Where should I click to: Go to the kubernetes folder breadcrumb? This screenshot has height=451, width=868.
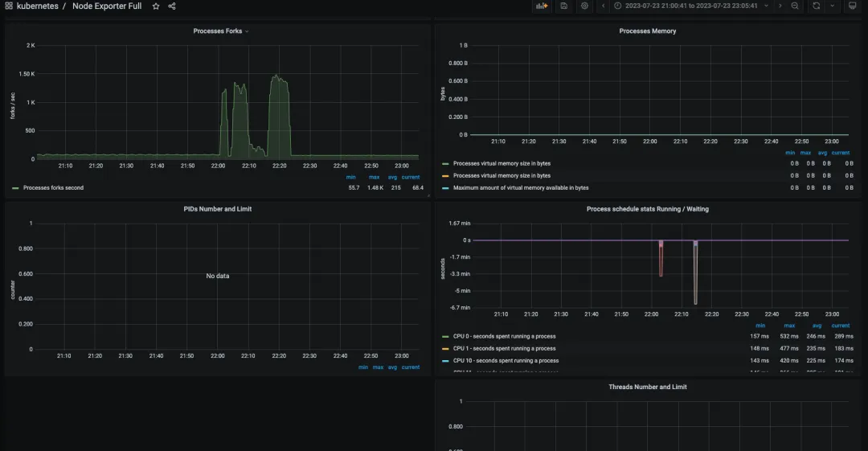pyautogui.click(x=37, y=6)
